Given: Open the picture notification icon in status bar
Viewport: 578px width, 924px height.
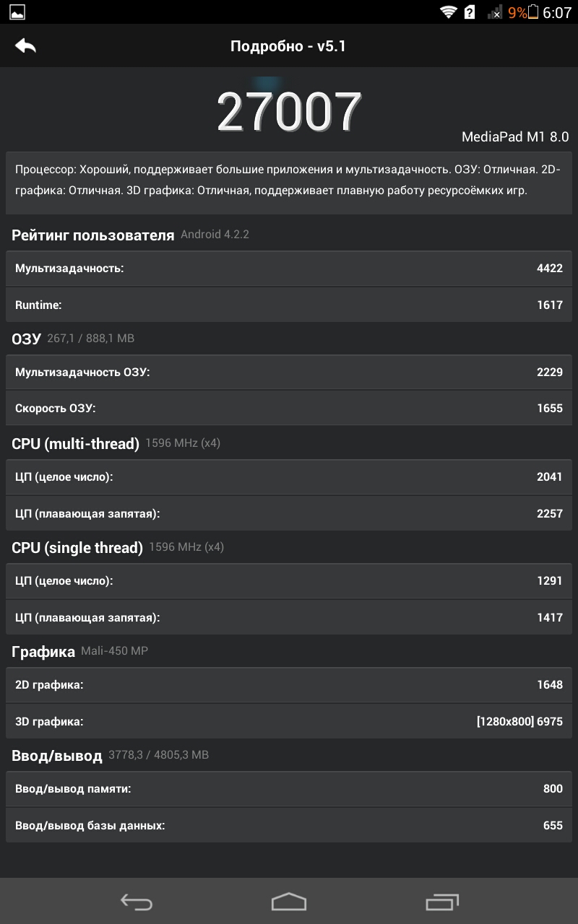Looking at the screenshot, I should click(17, 12).
